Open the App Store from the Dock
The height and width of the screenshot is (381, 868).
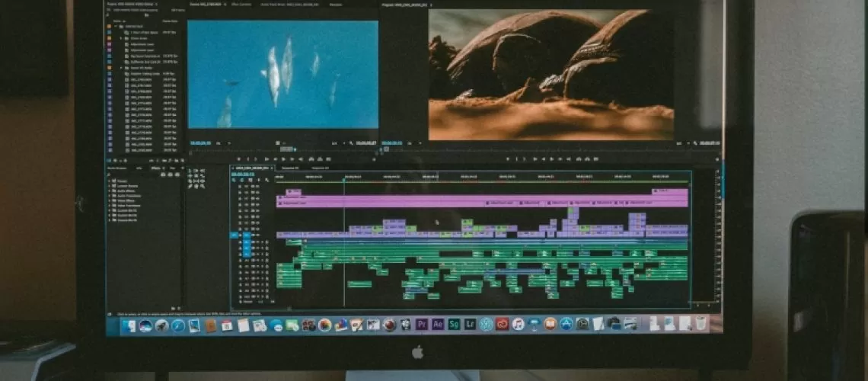point(566,325)
